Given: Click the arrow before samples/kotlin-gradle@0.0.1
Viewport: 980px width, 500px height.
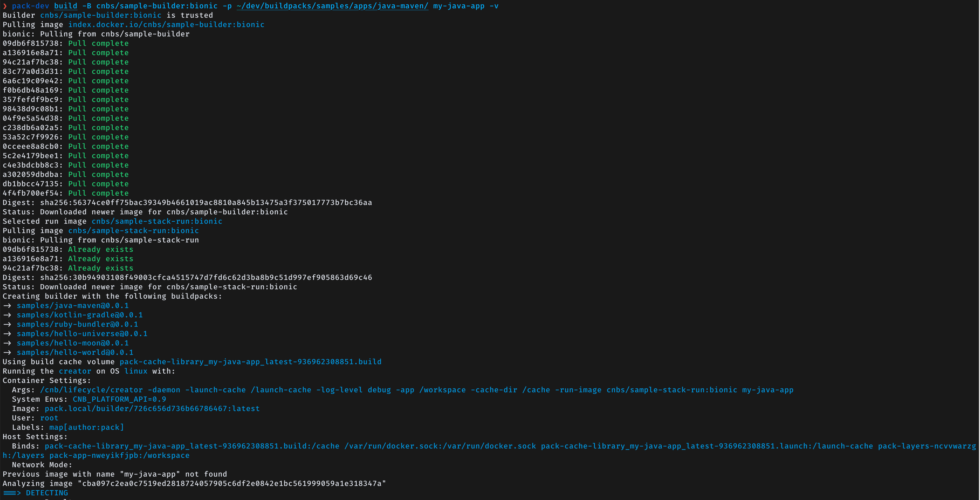Looking at the screenshot, I should click(x=7, y=315).
